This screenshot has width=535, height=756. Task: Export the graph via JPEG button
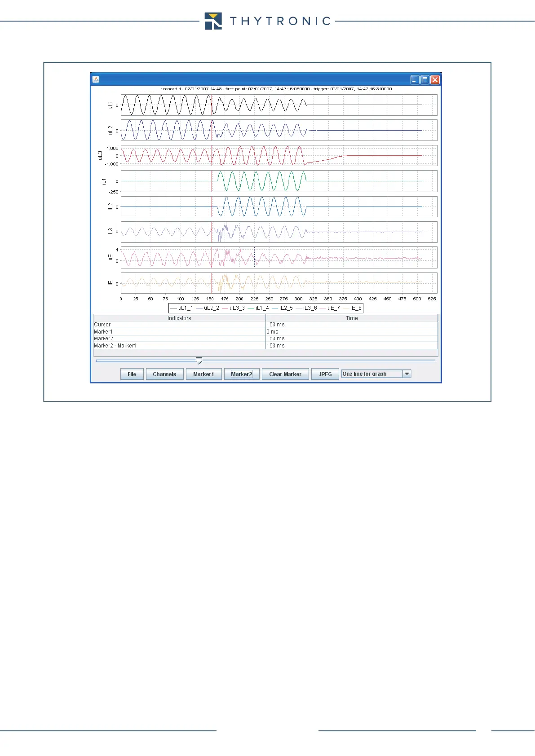325,374
